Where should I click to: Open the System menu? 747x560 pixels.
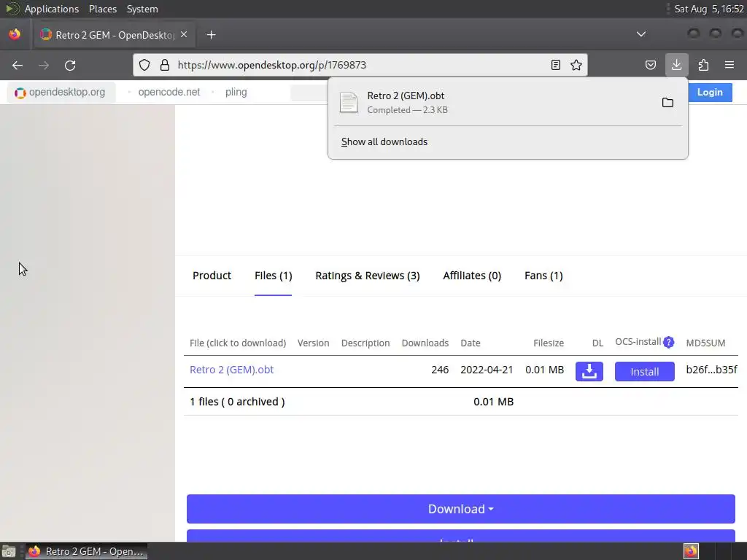coord(142,9)
